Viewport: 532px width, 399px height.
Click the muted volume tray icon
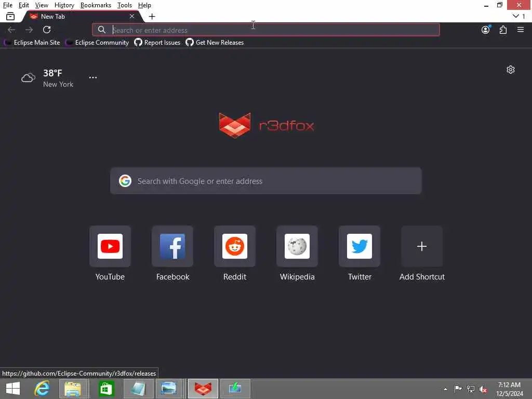click(x=483, y=389)
